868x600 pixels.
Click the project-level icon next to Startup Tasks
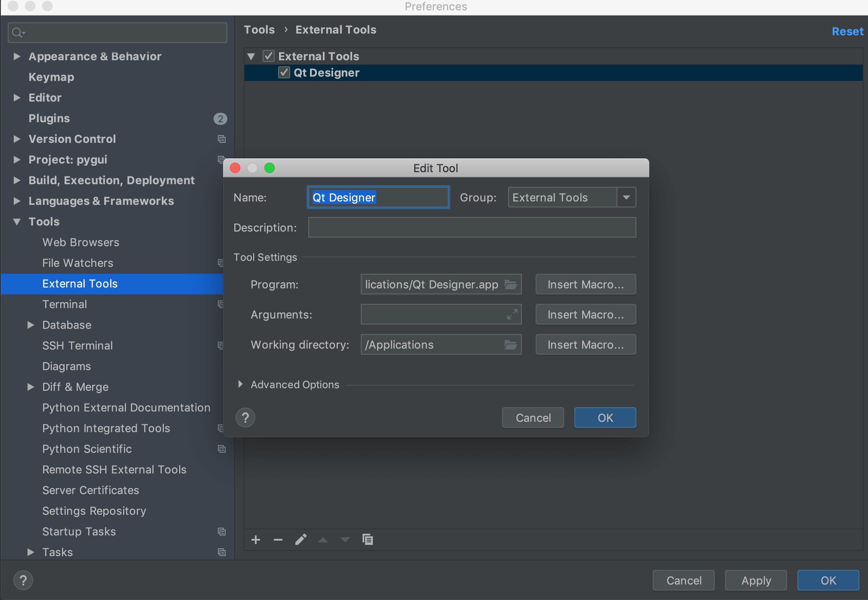click(x=222, y=532)
